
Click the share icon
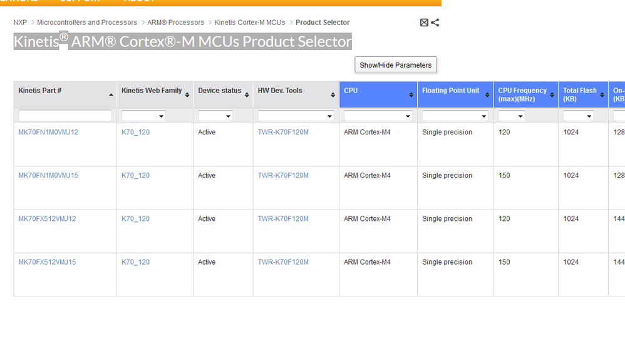(435, 23)
